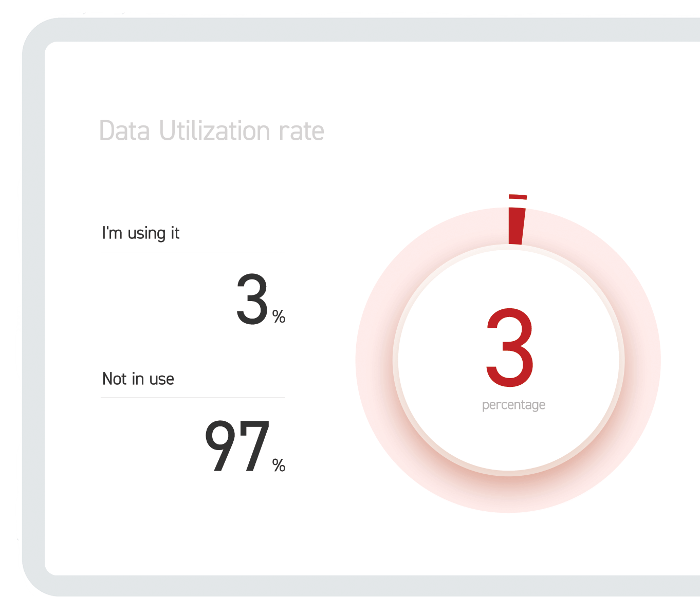The height and width of the screenshot is (597, 700).
Task: Select the "Not in use" label
Action: coord(138,379)
